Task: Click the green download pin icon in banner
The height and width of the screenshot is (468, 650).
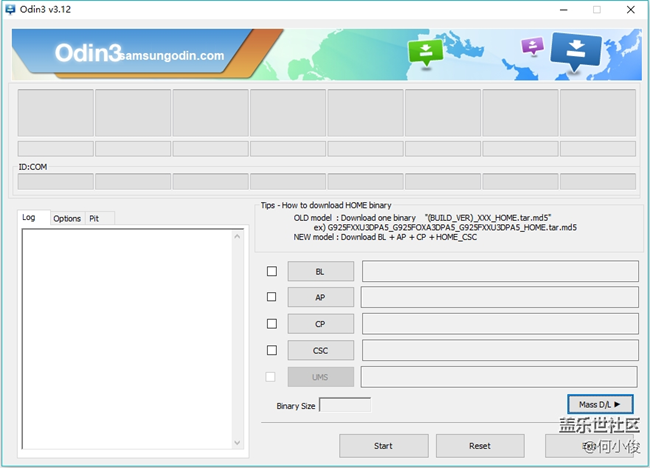Action: point(426,52)
